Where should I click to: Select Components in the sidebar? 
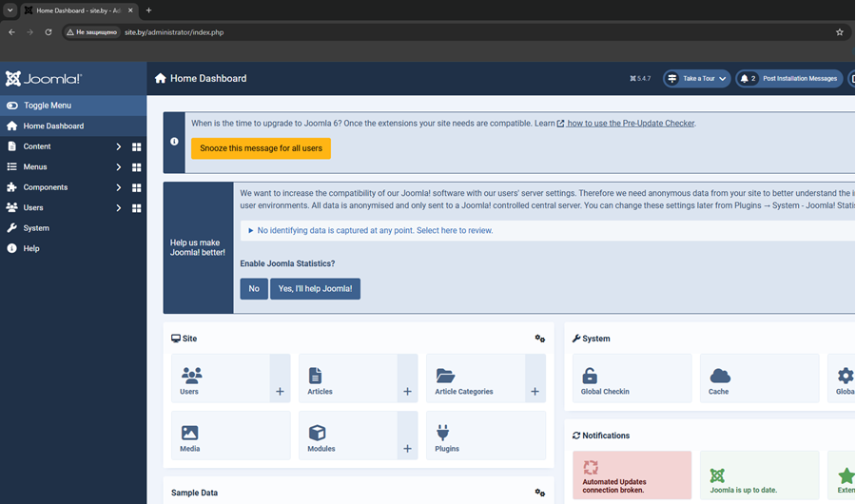click(46, 187)
